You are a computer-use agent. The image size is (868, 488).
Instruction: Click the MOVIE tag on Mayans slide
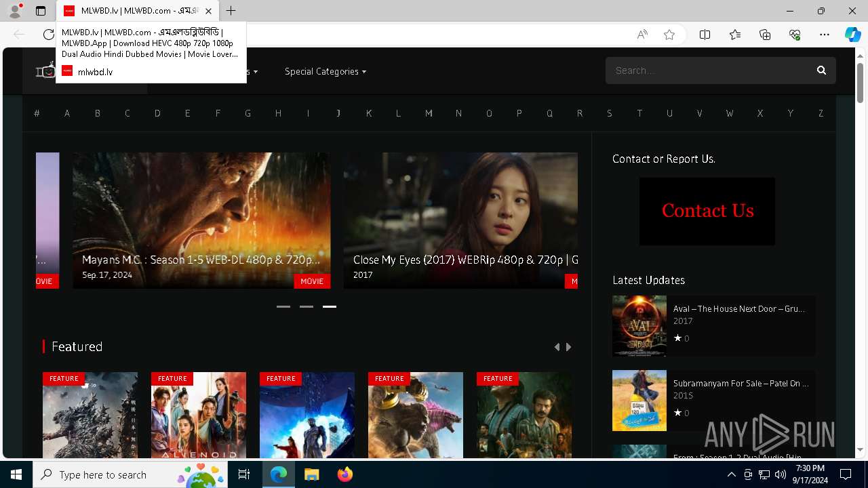pyautogui.click(x=312, y=281)
